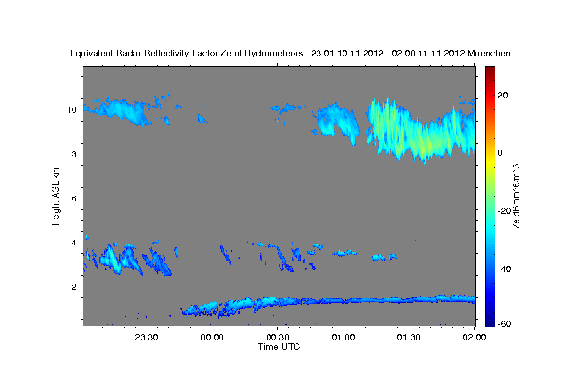Viewport: 588px width, 392px height.
Task: Click the 'Time UTC' axis label
Action: point(279,347)
